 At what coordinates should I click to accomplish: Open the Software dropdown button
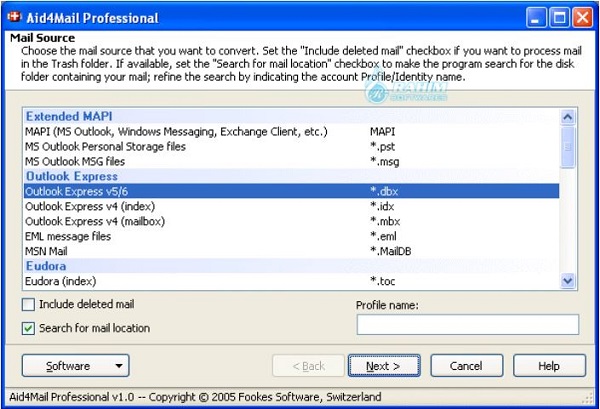[x=76, y=366]
